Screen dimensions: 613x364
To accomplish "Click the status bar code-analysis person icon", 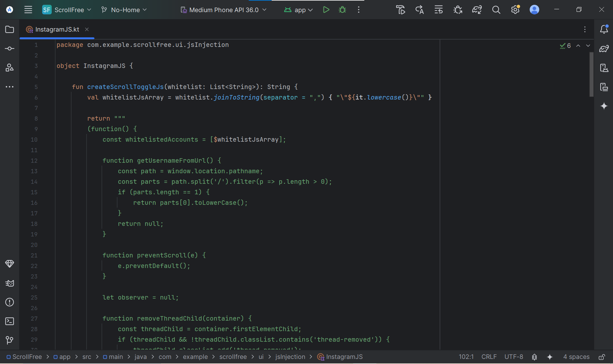I will (x=534, y=357).
